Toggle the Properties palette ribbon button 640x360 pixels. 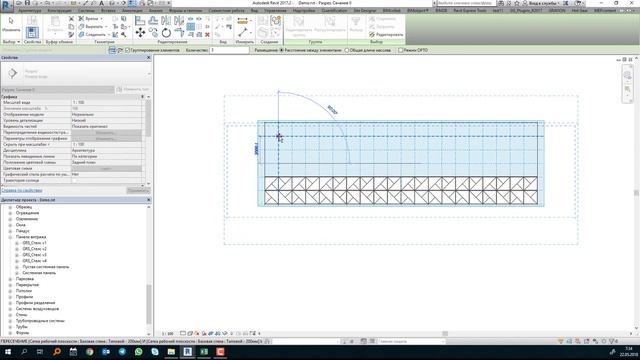[32, 32]
